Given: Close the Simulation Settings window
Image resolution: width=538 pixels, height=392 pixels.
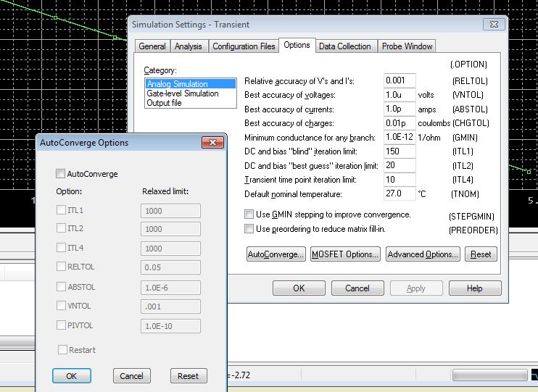Looking at the screenshot, I should [494, 25].
